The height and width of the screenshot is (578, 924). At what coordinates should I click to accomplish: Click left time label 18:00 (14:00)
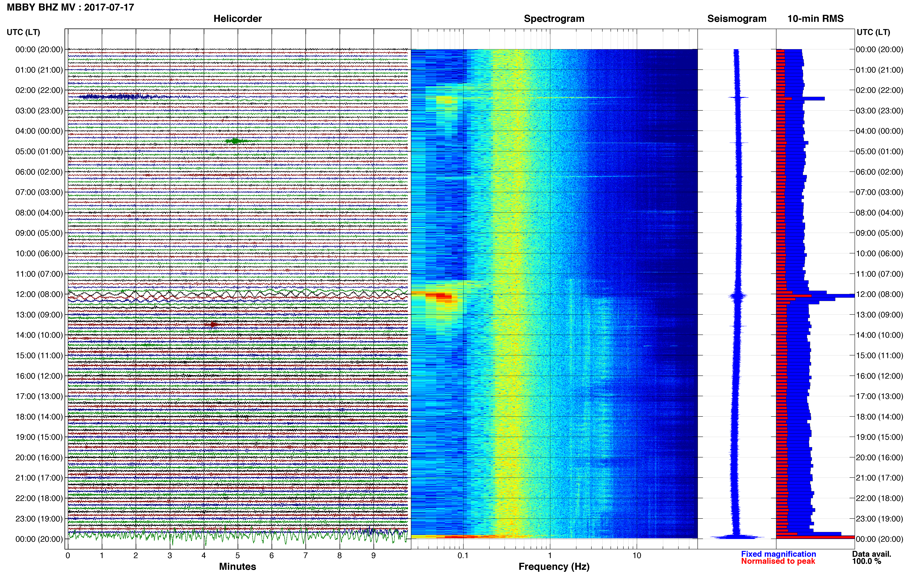pos(39,417)
